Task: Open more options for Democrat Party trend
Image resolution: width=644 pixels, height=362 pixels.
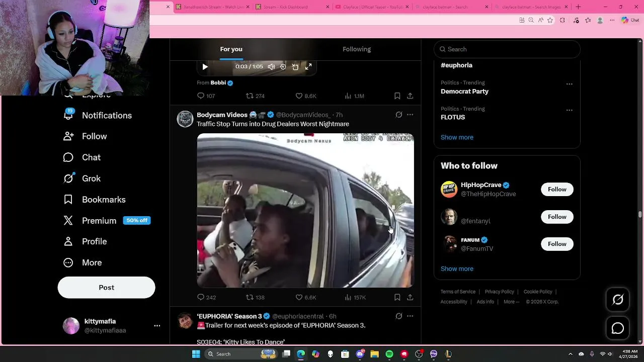Action: click(x=569, y=84)
